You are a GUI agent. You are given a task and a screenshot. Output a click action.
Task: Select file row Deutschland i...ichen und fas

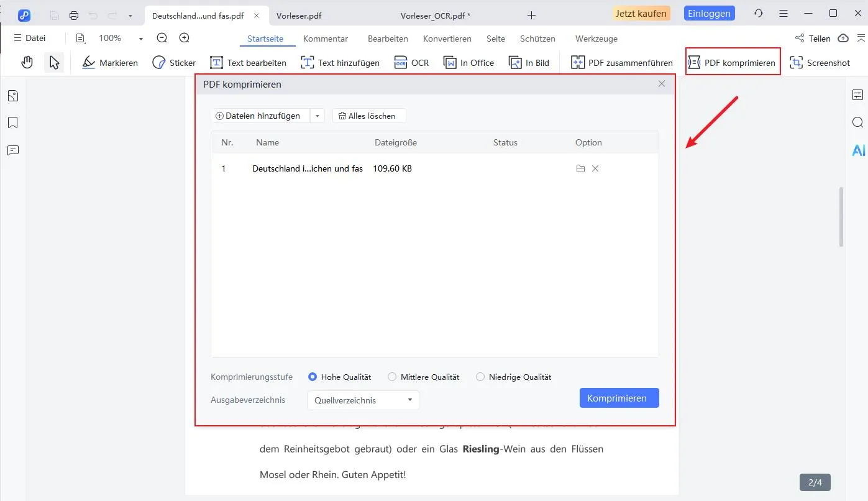pos(434,168)
